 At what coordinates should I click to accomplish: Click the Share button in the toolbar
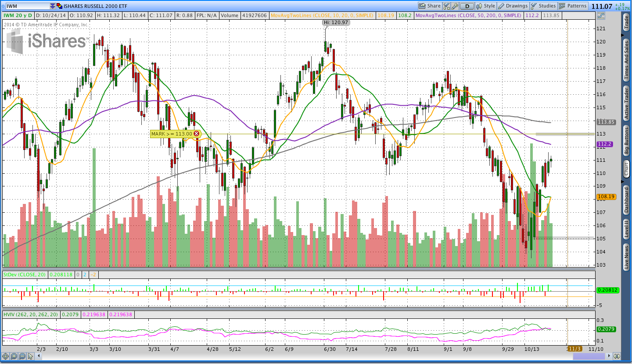click(x=430, y=6)
